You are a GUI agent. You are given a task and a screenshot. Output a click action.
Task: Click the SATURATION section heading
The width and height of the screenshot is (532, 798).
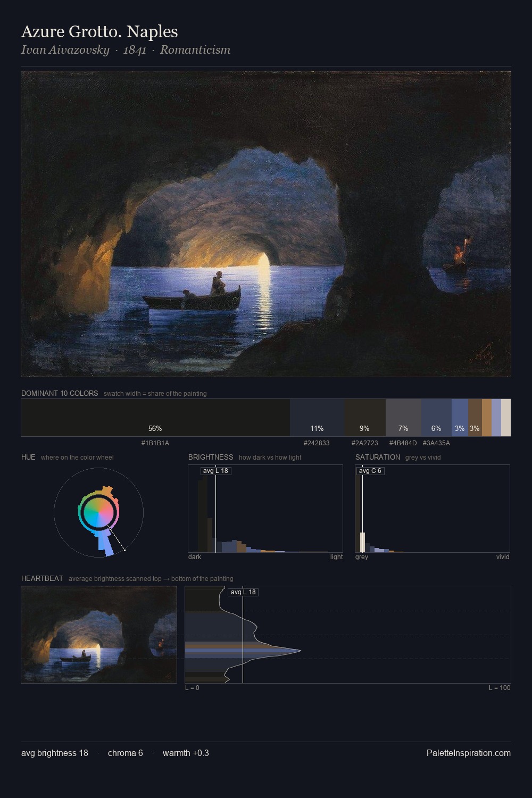[378, 457]
